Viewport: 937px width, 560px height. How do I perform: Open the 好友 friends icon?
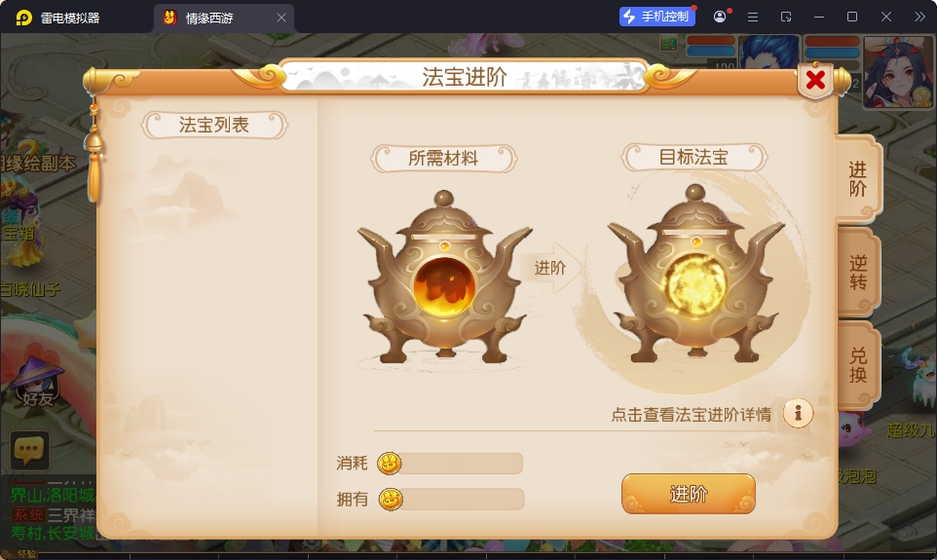(37, 382)
